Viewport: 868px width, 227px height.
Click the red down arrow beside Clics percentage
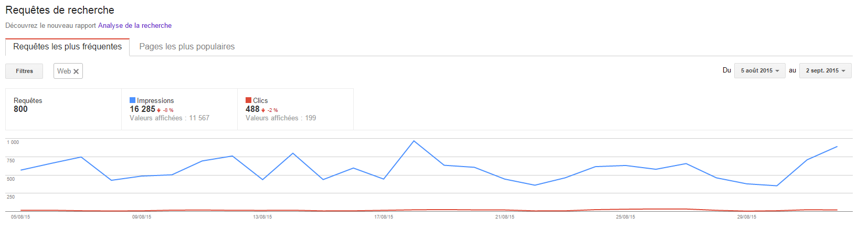[263, 110]
